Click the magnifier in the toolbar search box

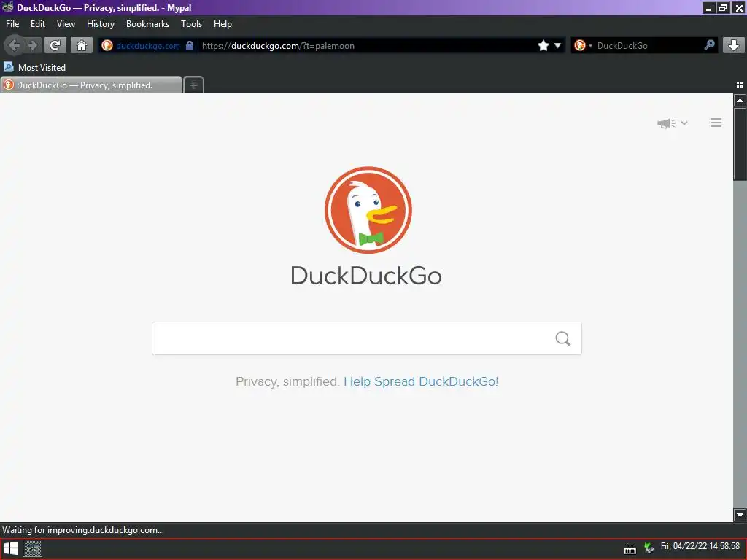click(x=709, y=45)
